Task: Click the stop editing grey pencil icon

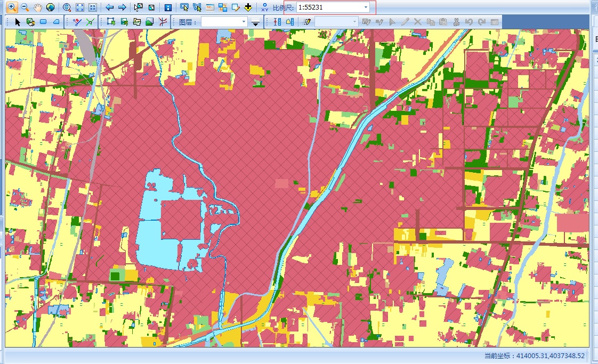Action: point(379,22)
